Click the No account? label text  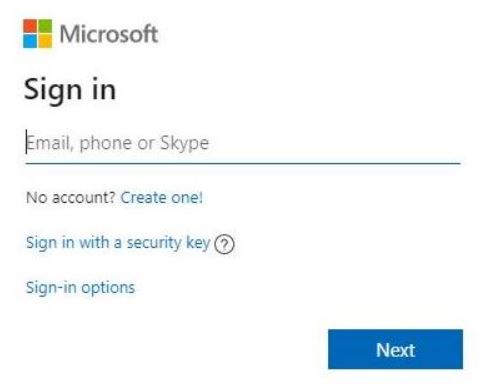coord(71,198)
